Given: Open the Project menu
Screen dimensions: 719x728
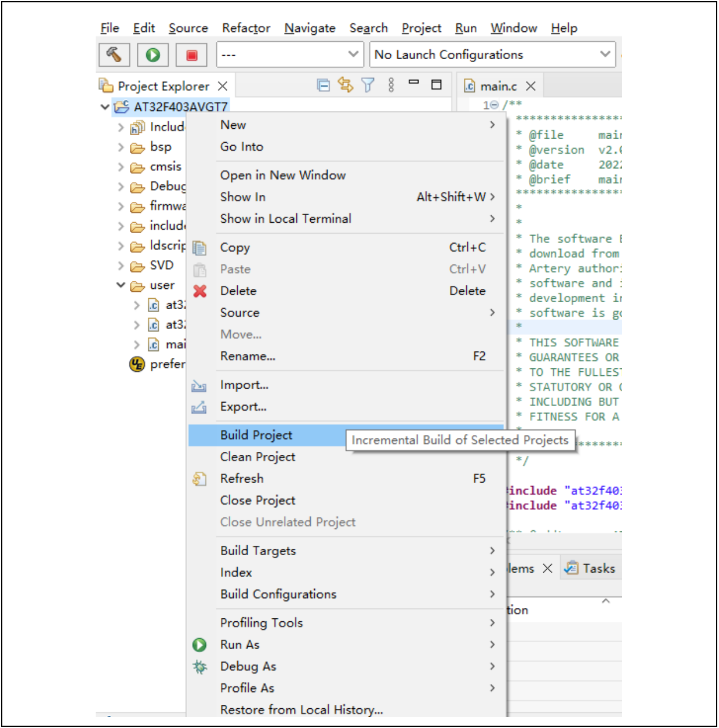Looking at the screenshot, I should (422, 28).
